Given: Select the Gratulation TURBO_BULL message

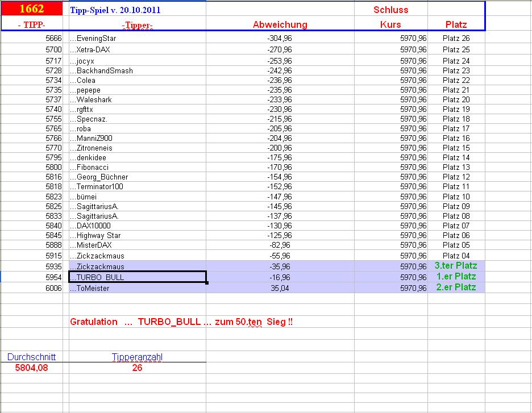Looking at the screenshot, I should coord(181,322).
